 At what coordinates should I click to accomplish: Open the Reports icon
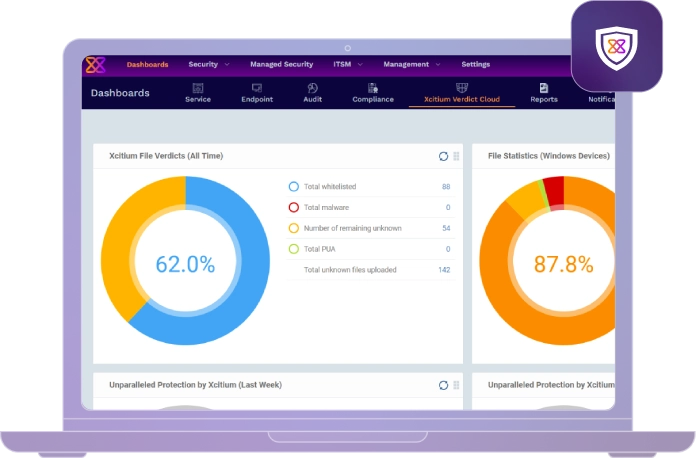point(544,88)
